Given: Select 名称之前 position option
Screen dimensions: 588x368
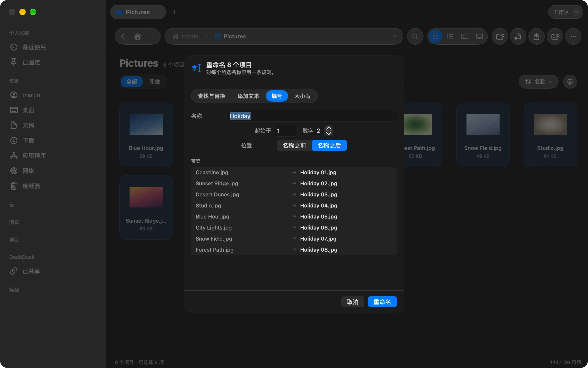Looking at the screenshot, I should [294, 146].
